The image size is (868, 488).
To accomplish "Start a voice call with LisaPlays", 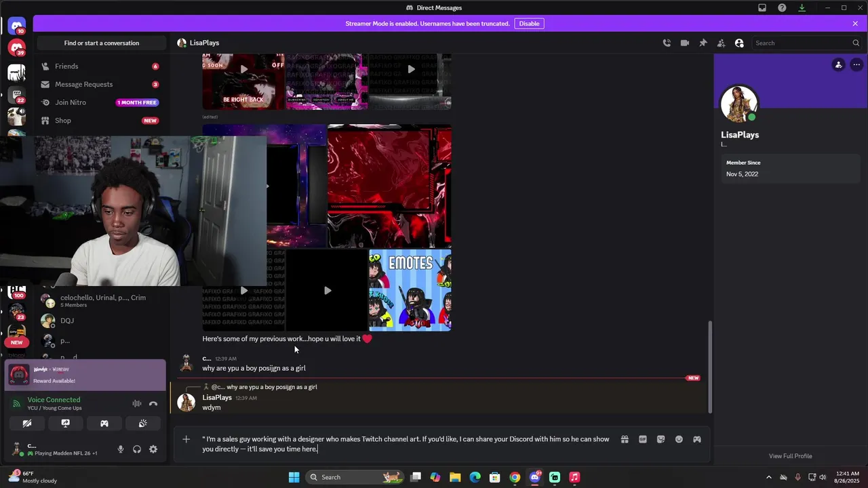I will (x=667, y=43).
